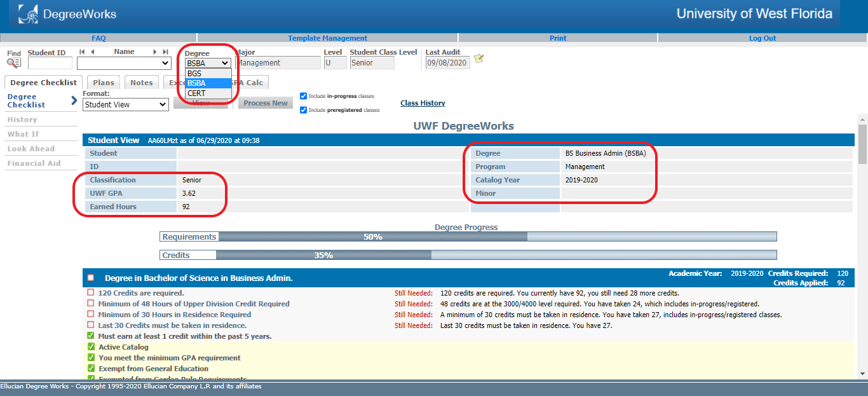868x396 pixels.
Task: Click the DegreeWorks logo in the header
Action: point(67,14)
